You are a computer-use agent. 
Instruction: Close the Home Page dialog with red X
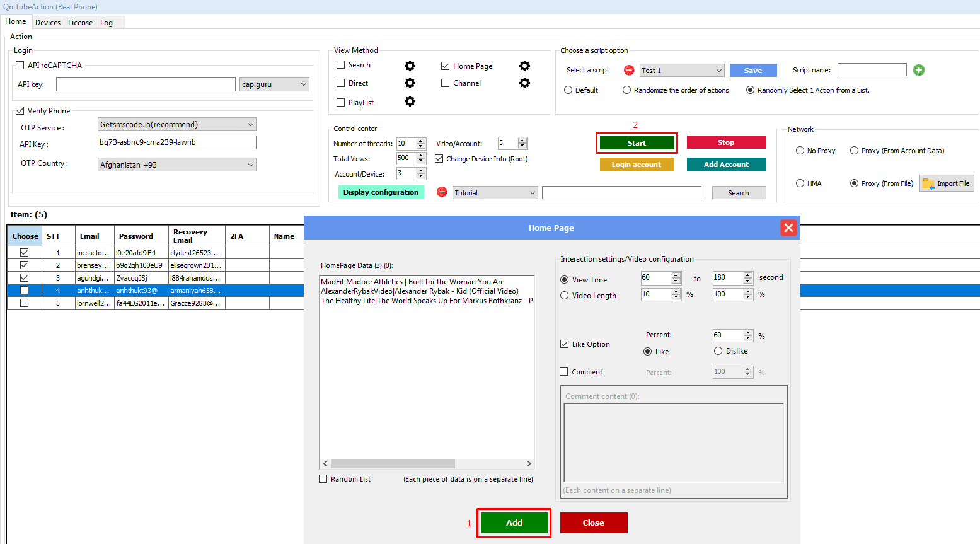coord(788,228)
